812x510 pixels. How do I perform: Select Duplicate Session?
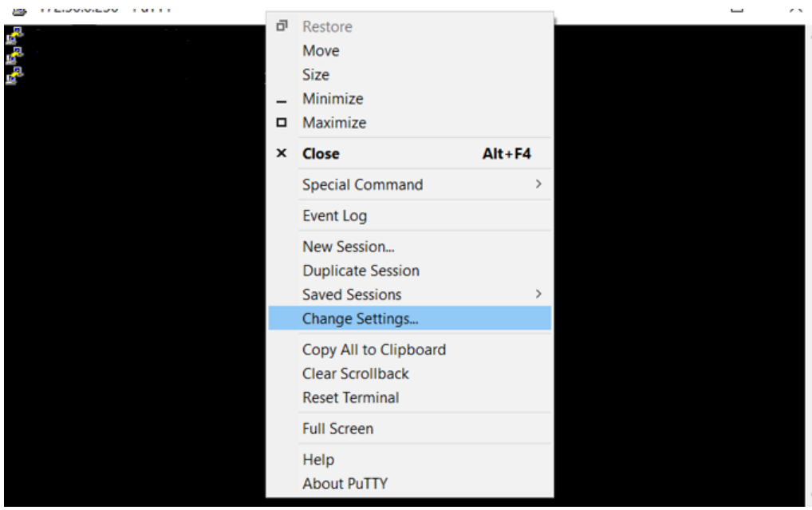tap(361, 271)
